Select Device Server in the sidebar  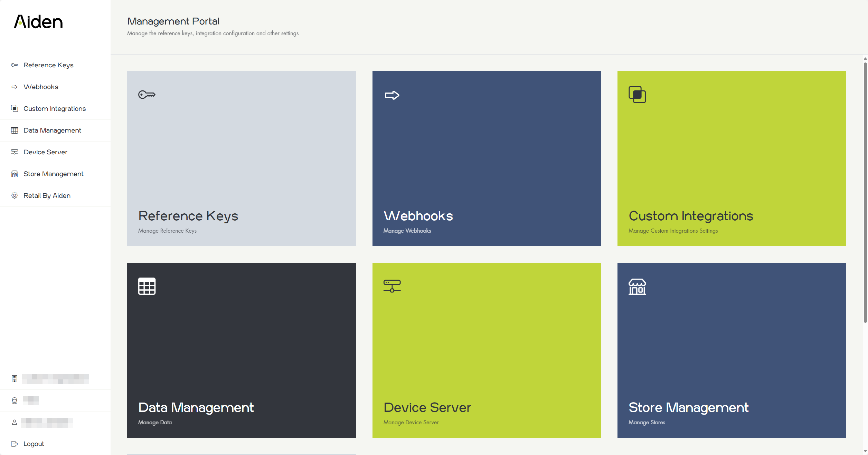pyautogui.click(x=45, y=152)
